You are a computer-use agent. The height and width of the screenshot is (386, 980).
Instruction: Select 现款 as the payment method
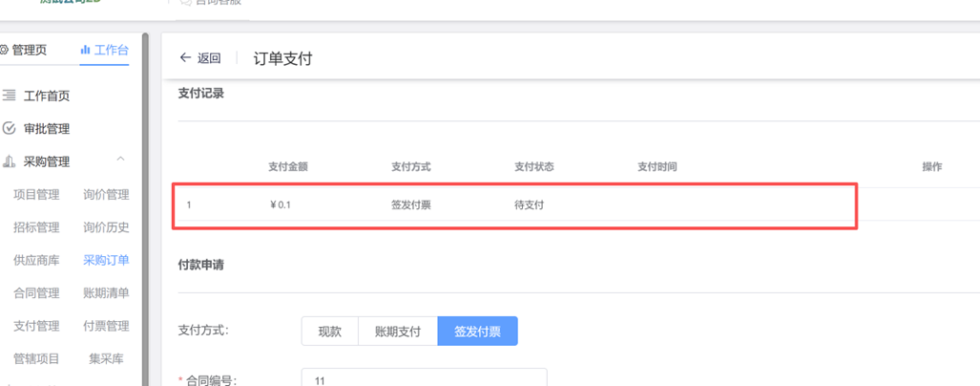[x=329, y=332]
